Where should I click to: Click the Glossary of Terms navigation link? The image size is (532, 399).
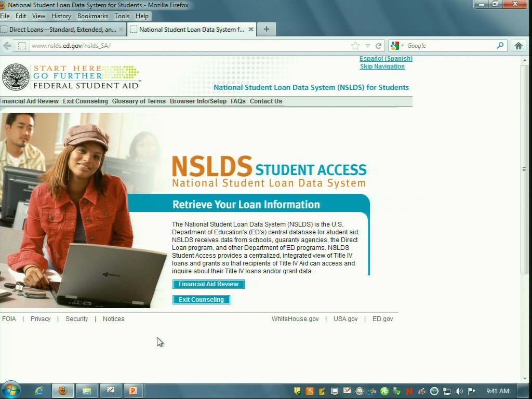click(x=139, y=101)
